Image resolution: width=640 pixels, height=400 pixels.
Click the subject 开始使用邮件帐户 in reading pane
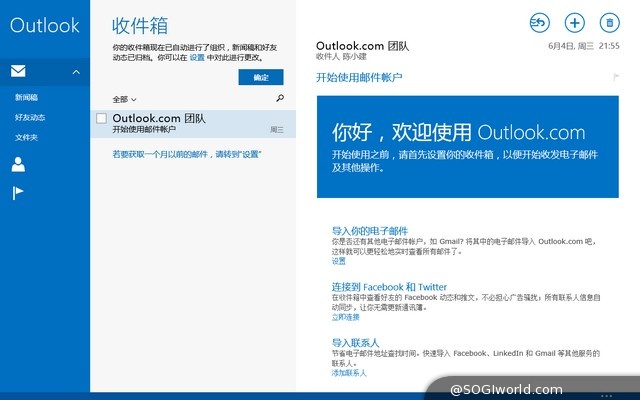[359, 77]
